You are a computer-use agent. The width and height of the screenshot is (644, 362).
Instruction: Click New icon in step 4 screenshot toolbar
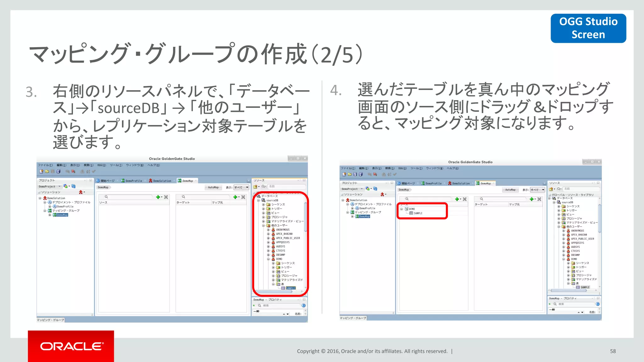coord(344,174)
